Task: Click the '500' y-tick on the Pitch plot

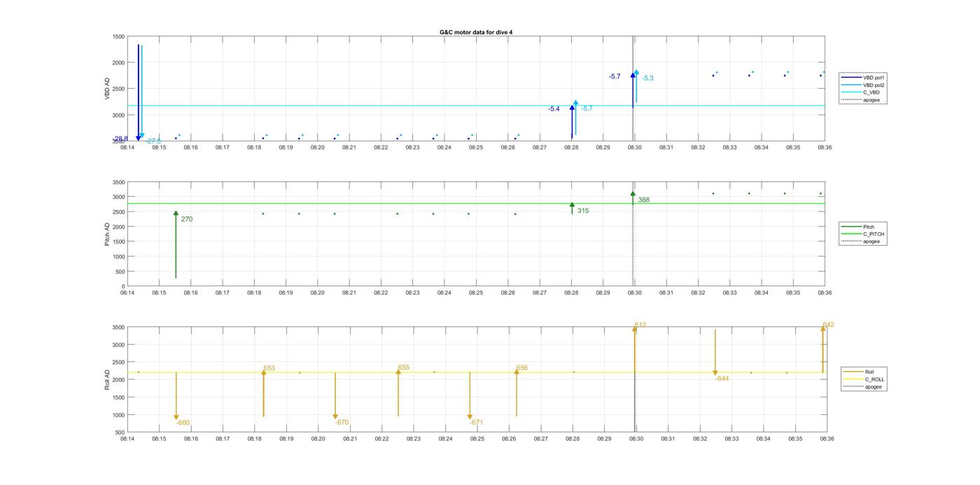Action: point(120,272)
